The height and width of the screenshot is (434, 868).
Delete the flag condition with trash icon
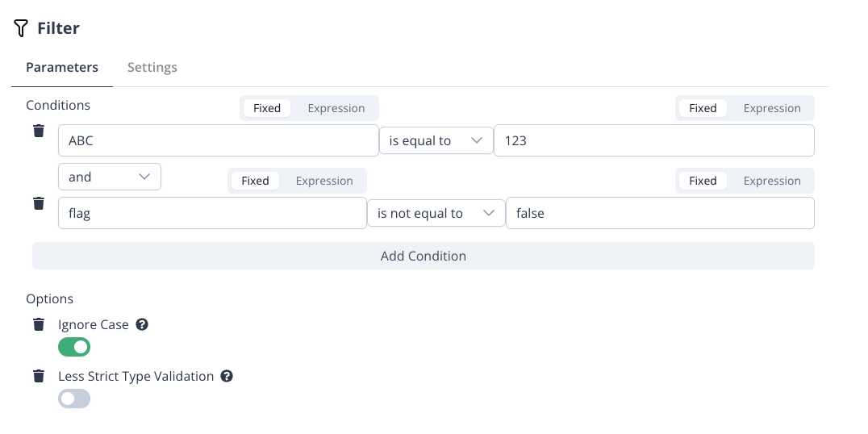(x=39, y=203)
